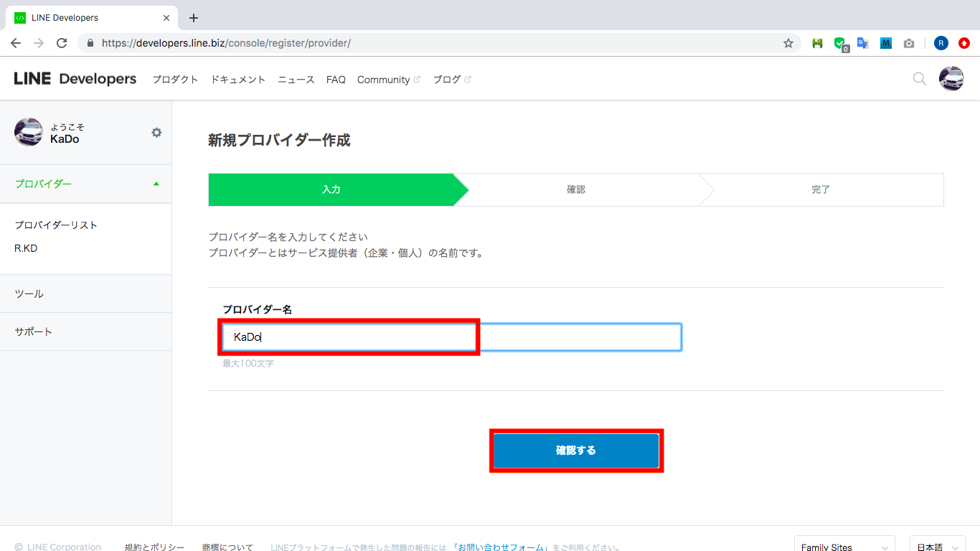Open the account avatar in the header
The width and height of the screenshot is (980, 551).
point(951,78)
